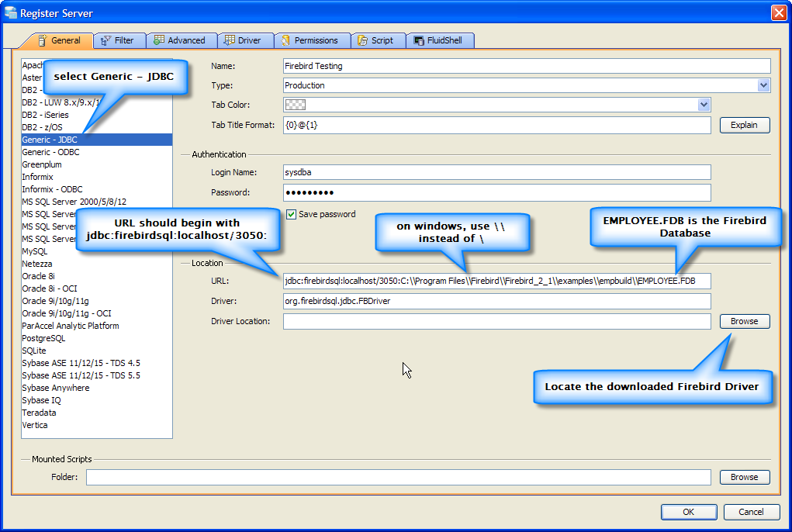The width and height of the screenshot is (792, 532).
Task: Select Informix in server list
Action: [x=97, y=177]
